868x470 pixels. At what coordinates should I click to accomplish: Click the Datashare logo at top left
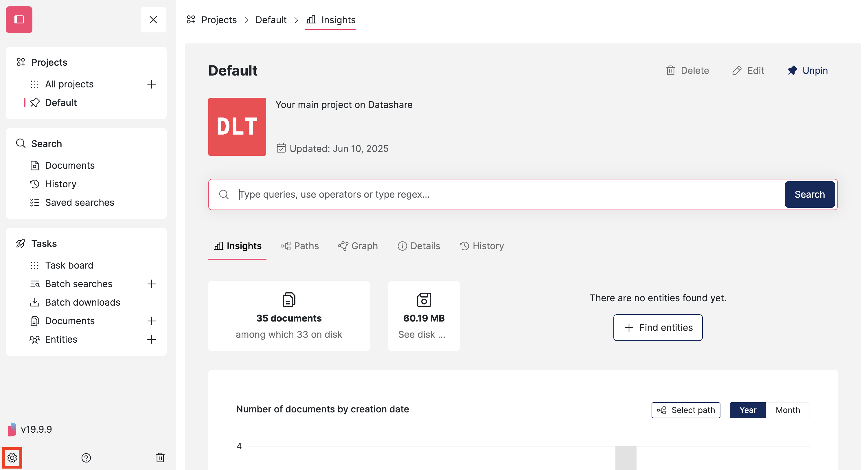pos(19,19)
